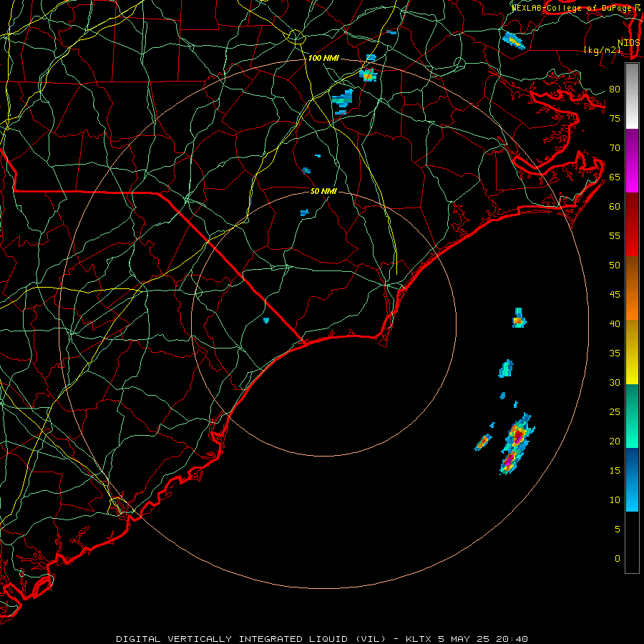Image resolution: width=644 pixels, height=644 pixels.
Task: Click the scale value 70
Action: point(615,148)
